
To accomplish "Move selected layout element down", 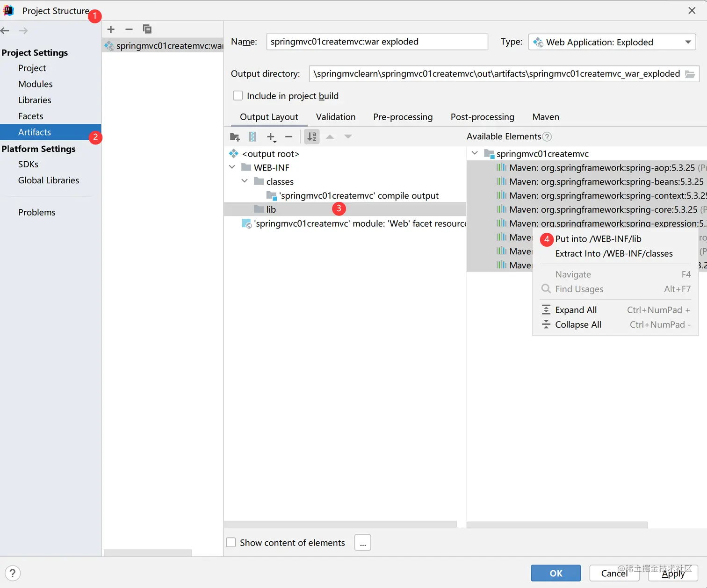I will click(348, 137).
